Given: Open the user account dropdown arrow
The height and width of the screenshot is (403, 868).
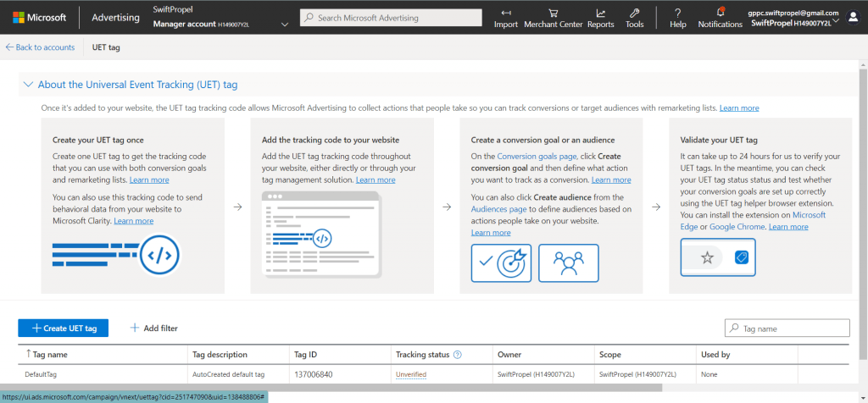Looking at the screenshot, I should pyautogui.click(x=836, y=21).
